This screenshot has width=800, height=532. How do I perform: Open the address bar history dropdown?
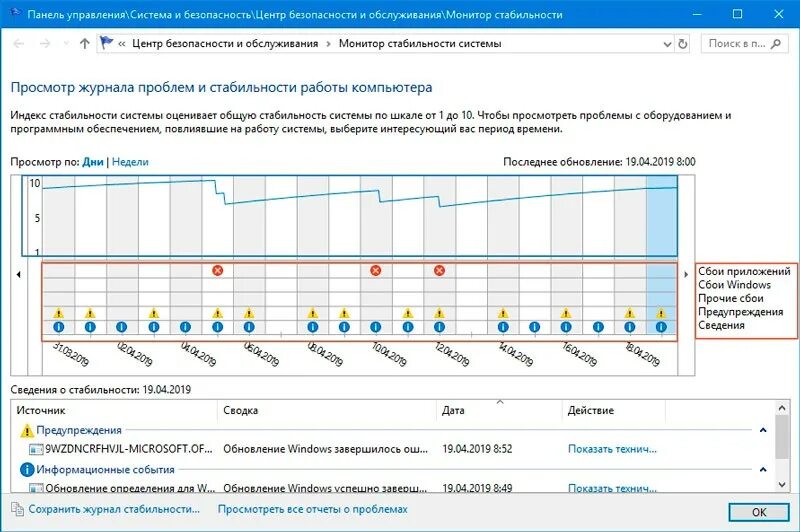coord(667,44)
